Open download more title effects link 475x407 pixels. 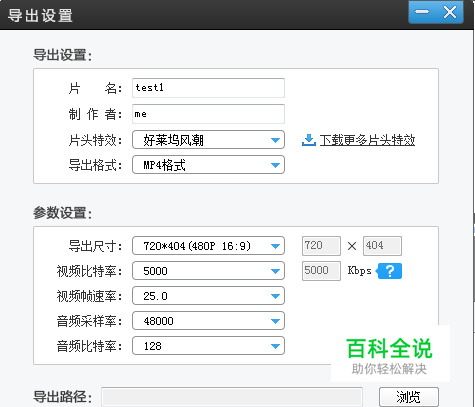(x=367, y=140)
